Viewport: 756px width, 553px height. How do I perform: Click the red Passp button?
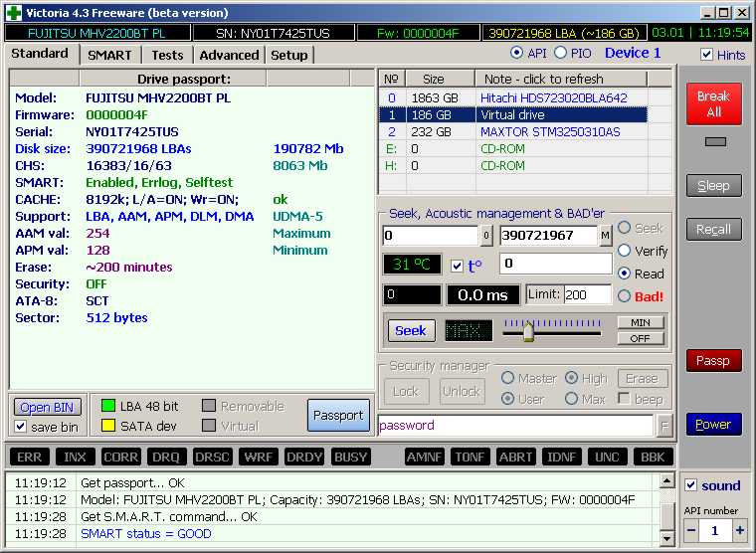713,361
